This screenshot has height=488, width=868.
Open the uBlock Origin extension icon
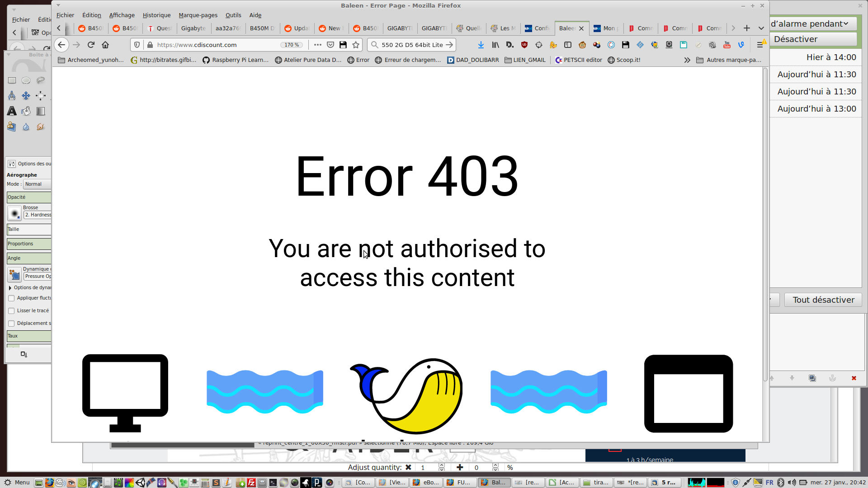click(x=524, y=45)
